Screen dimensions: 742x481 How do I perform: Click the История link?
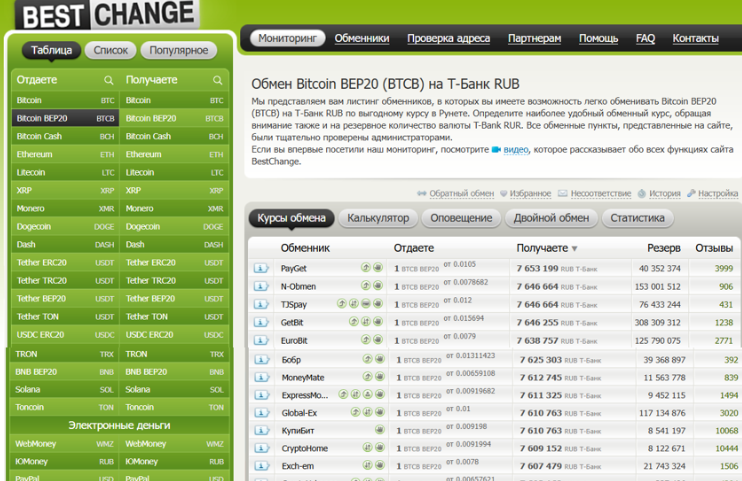(664, 193)
